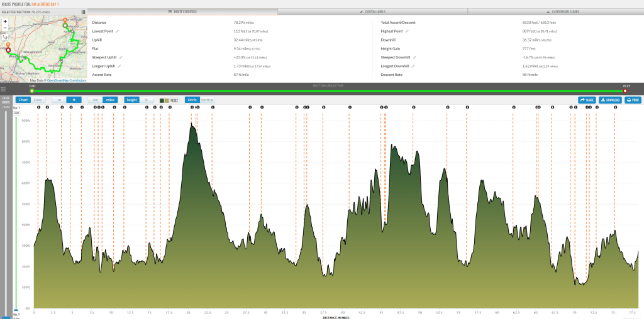Switch view to Data mode
The width and height of the screenshot is (644, 319).
coord(38,100)
